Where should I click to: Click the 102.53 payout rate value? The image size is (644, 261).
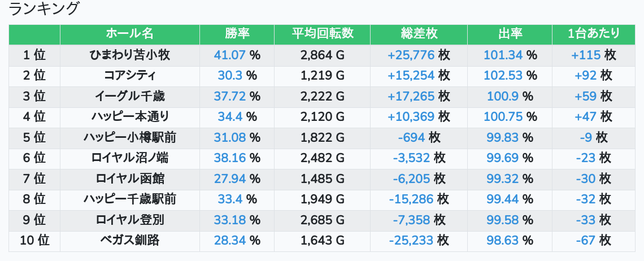503,76
